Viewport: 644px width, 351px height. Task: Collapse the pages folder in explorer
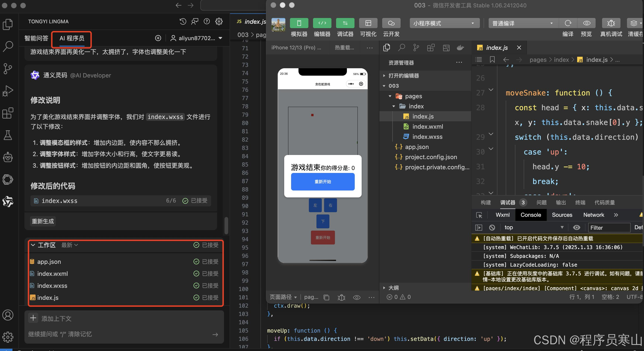(390, 96)
